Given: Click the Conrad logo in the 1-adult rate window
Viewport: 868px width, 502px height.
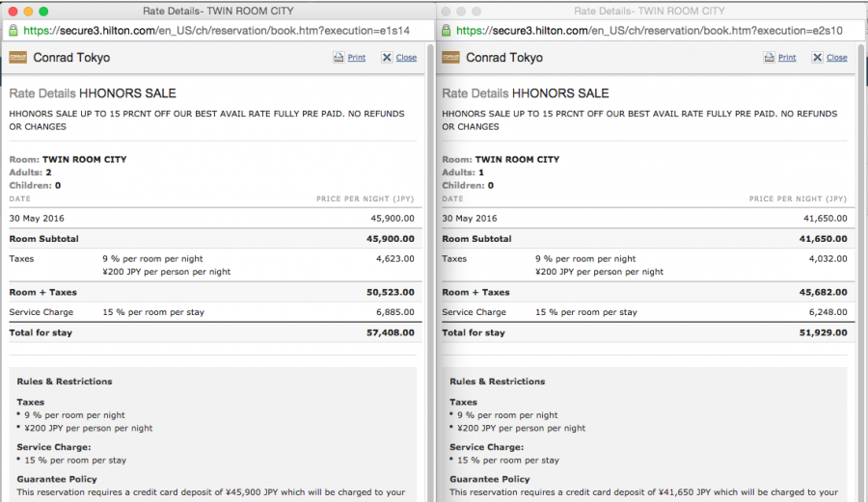Looking at the screenshot, I should click(x=450, y=58).
